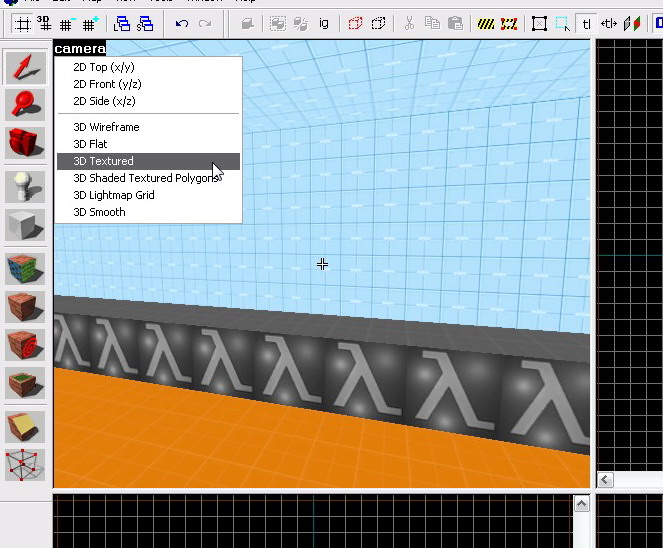Screen dimensions: 663x548
Task: Toggle cordon state striped icon
Action: (x=486, y=24)
